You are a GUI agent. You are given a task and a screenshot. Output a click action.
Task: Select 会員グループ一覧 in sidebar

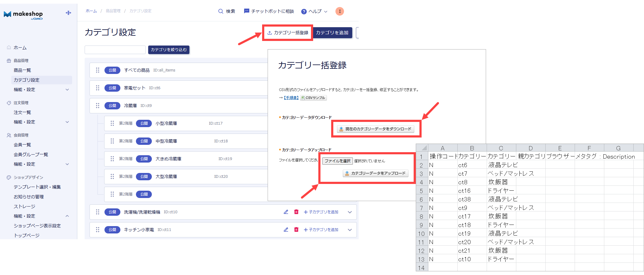tap(31, 155)
